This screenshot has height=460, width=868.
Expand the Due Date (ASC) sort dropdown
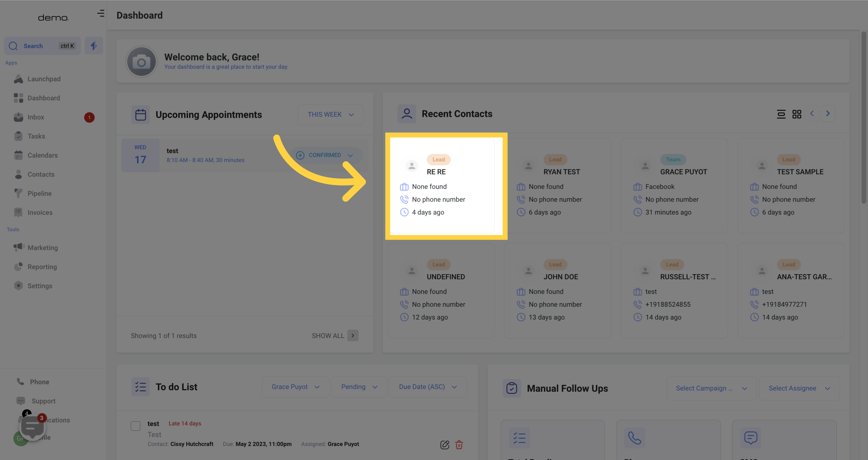point(428,387)
